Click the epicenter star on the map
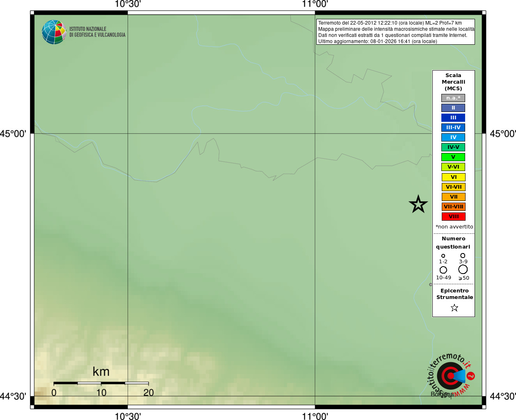 [x=418, y=204]
